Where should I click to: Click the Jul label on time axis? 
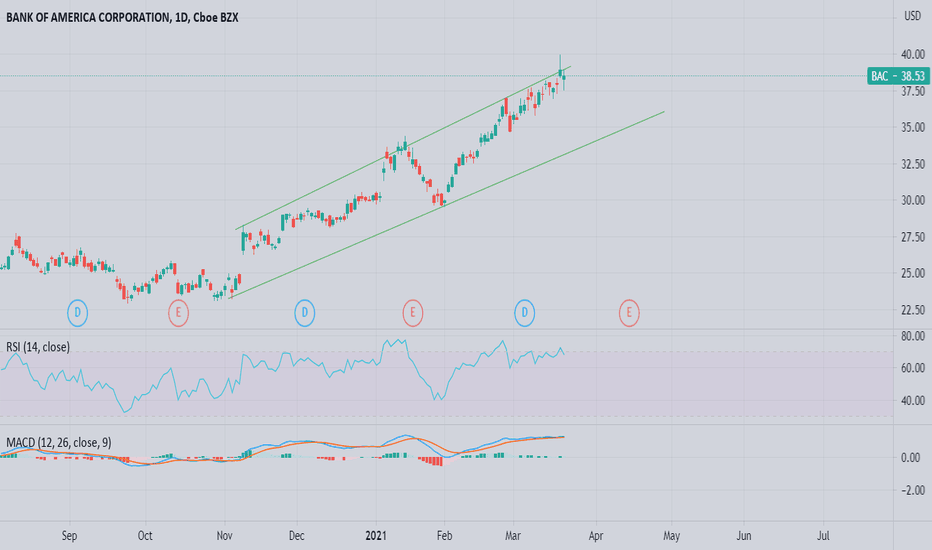823,536
